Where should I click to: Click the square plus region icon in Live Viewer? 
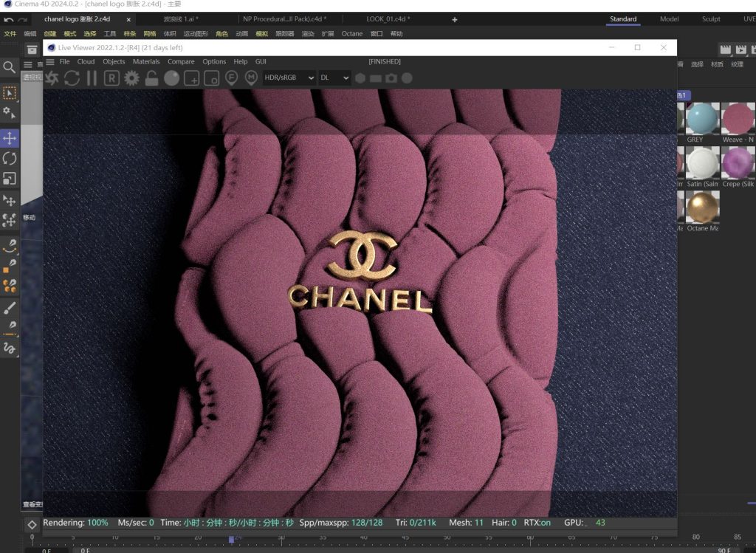point(191,78)
